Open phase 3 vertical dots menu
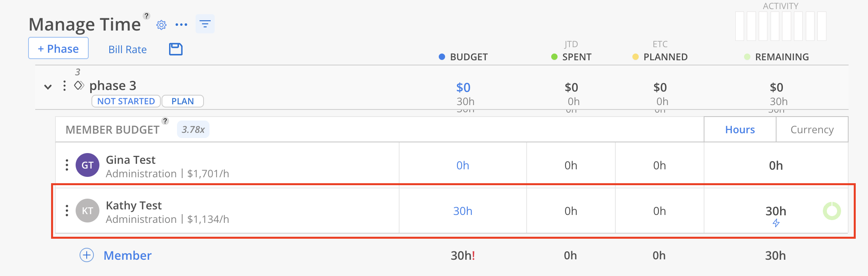This screenshot has height=276, width=868. (65, 86)
